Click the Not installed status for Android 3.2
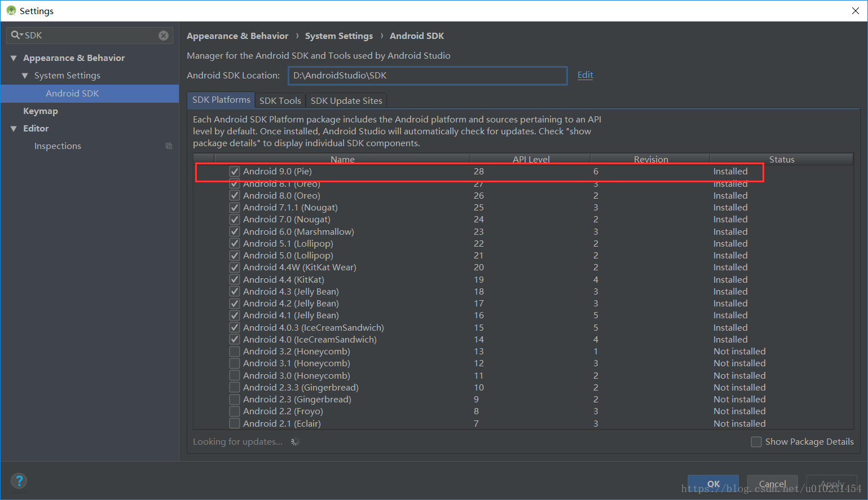868x500 pixels. (739, 352)
